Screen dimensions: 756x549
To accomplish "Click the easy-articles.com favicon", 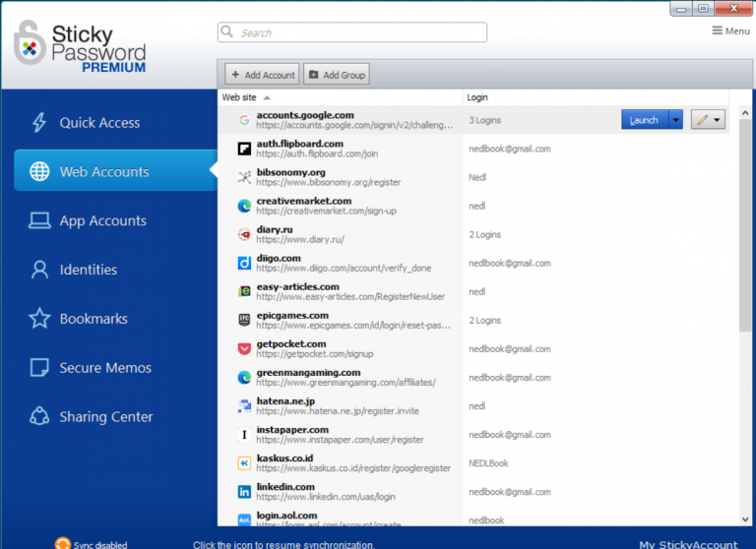I will (x=244, y=291).
